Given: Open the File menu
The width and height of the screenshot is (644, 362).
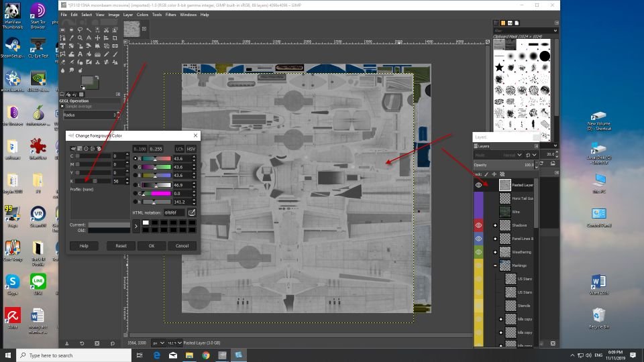Looking at the screenshot, I should (64, 15).
